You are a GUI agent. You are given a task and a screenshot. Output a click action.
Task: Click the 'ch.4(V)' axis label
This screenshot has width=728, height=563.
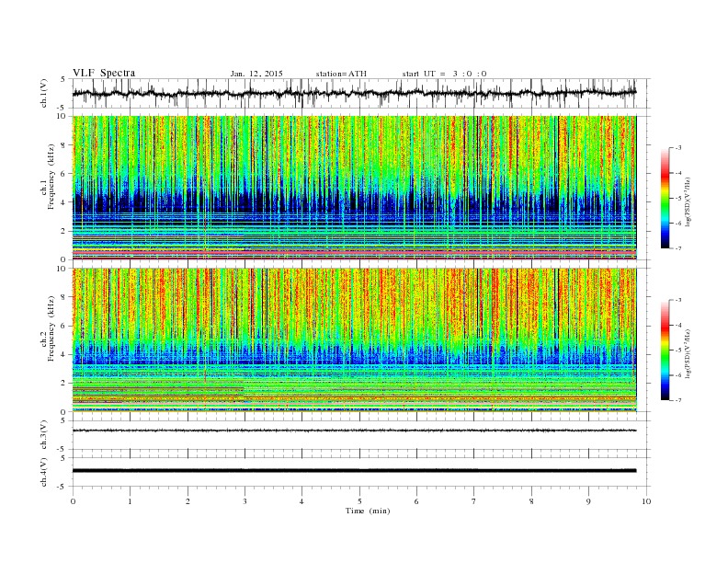[x=43, y=472]
